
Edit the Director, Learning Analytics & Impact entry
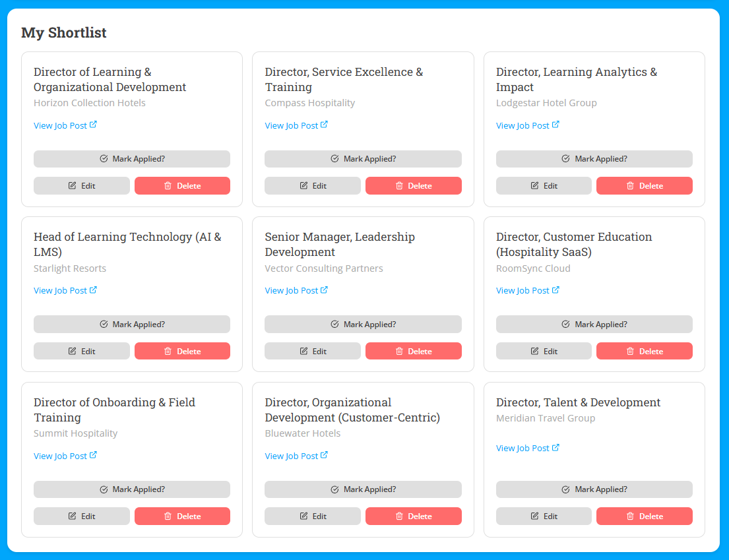click(x=544, y=185)
